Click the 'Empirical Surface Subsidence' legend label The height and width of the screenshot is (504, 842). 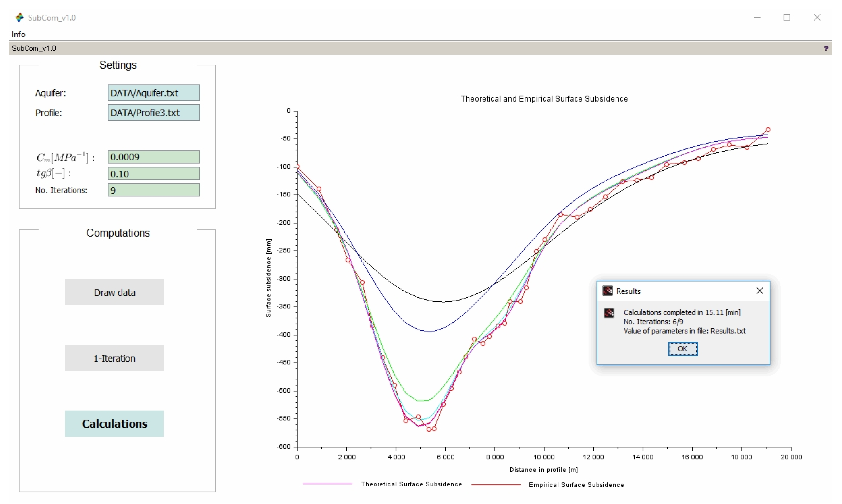click(576, 485)
